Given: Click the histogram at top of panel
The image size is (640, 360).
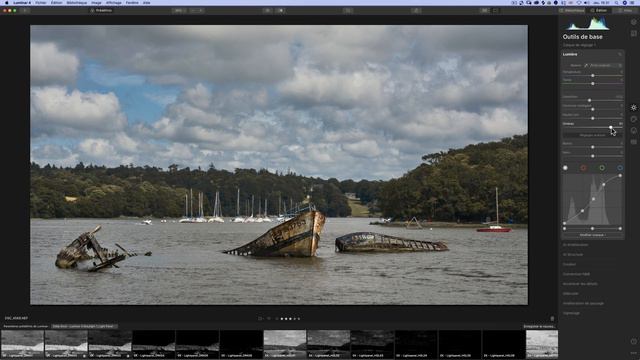Looking at the screenshot, I should click(588, 24).
